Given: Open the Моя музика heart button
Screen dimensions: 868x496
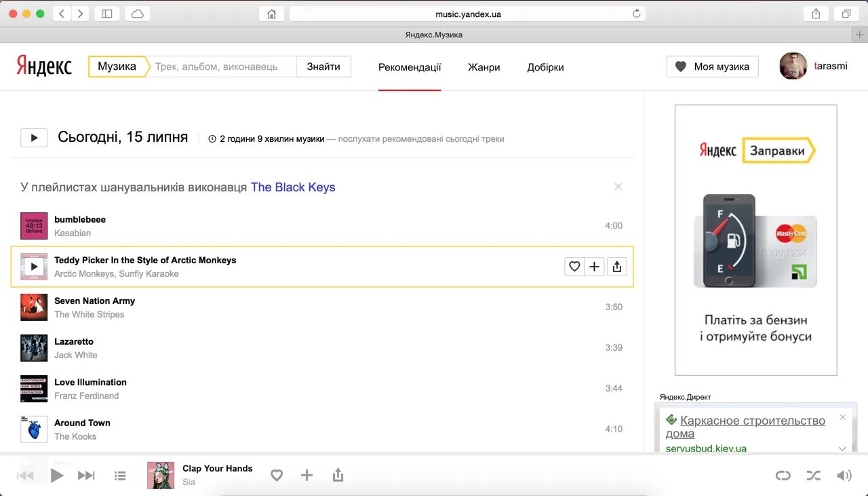Looking at the screenshot, I should coord(713,66).
